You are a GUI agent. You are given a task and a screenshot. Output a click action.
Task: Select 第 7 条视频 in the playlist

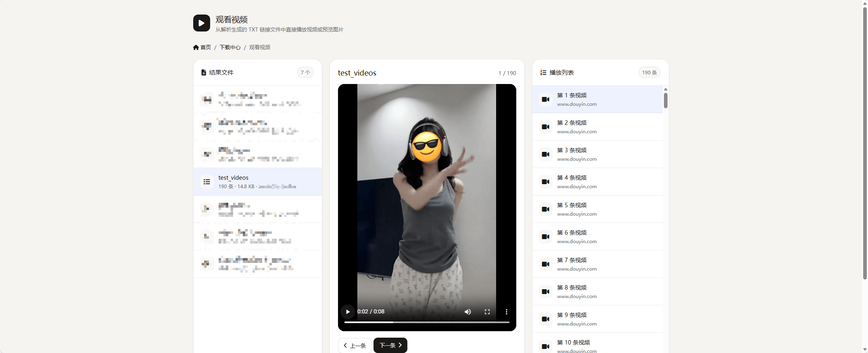click(598, 264)
